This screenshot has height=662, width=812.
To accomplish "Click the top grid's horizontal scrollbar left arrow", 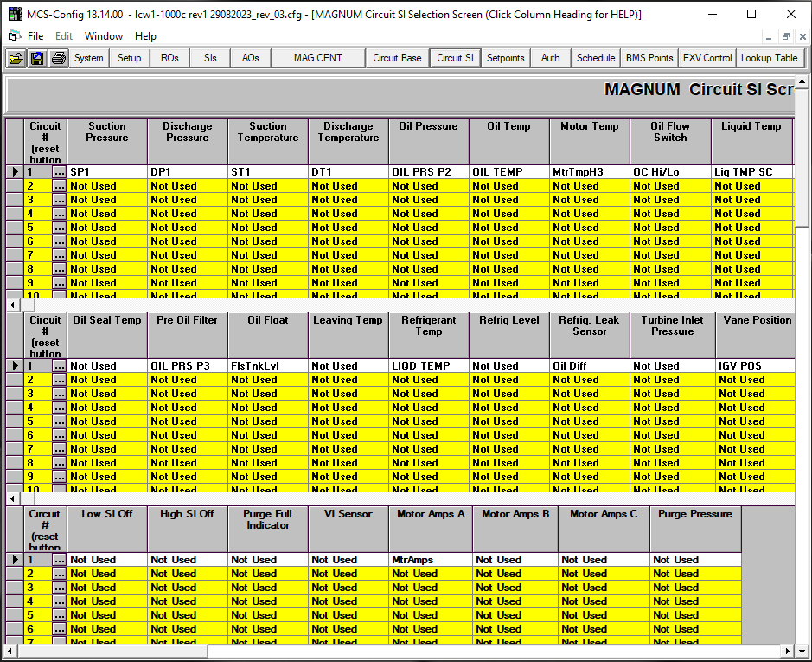I will pyautogui.click(x=11, y=305).
